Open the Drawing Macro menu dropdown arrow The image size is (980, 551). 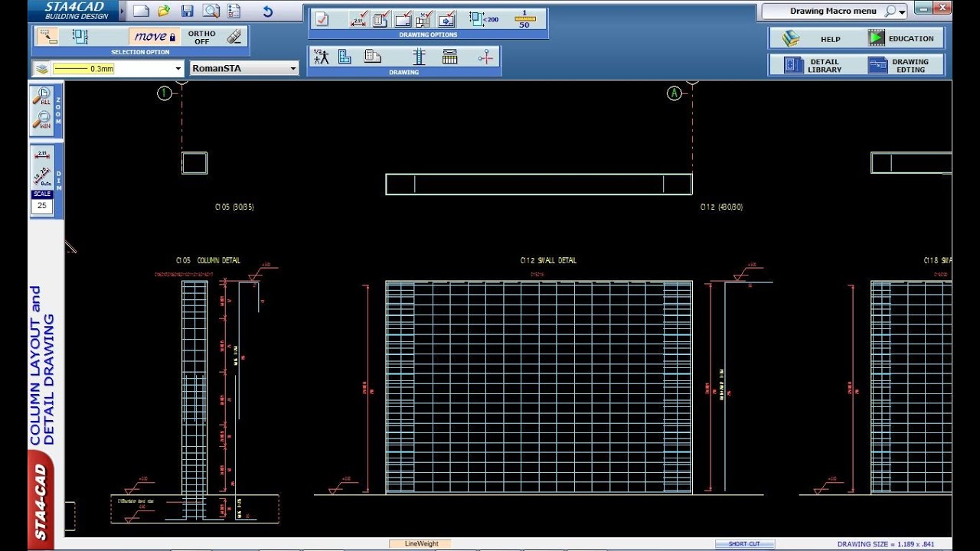pos(903,12)
